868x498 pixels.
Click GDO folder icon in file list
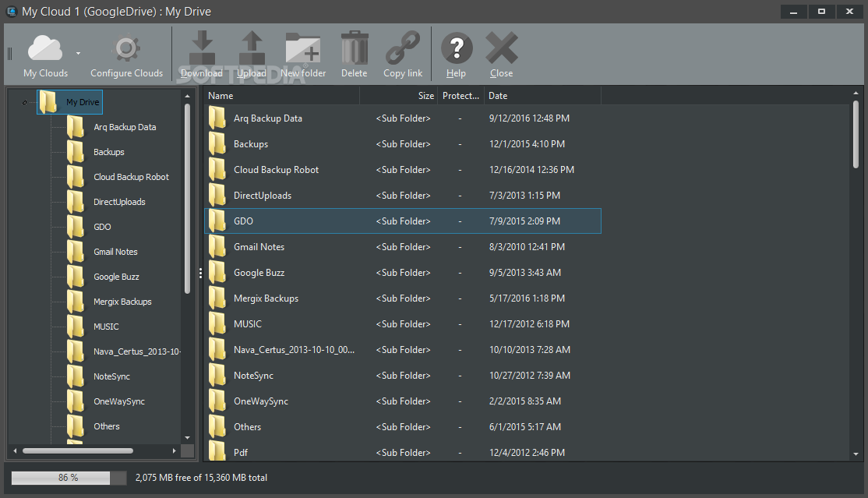217,221
